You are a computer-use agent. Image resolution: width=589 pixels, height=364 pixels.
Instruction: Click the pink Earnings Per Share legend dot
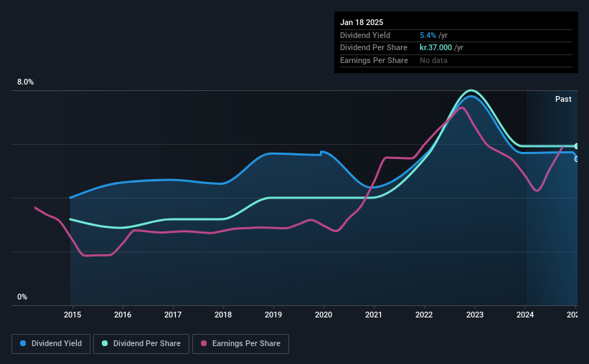pos(204,343)
